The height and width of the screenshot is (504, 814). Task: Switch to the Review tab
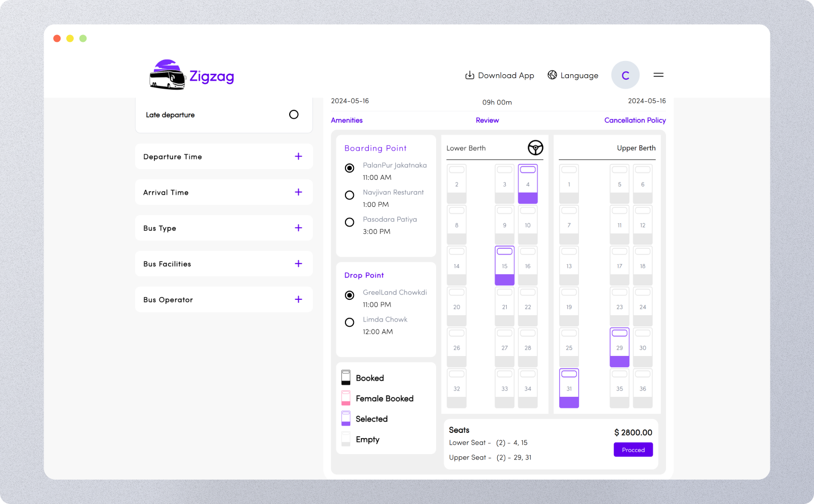tap(487, 120)
